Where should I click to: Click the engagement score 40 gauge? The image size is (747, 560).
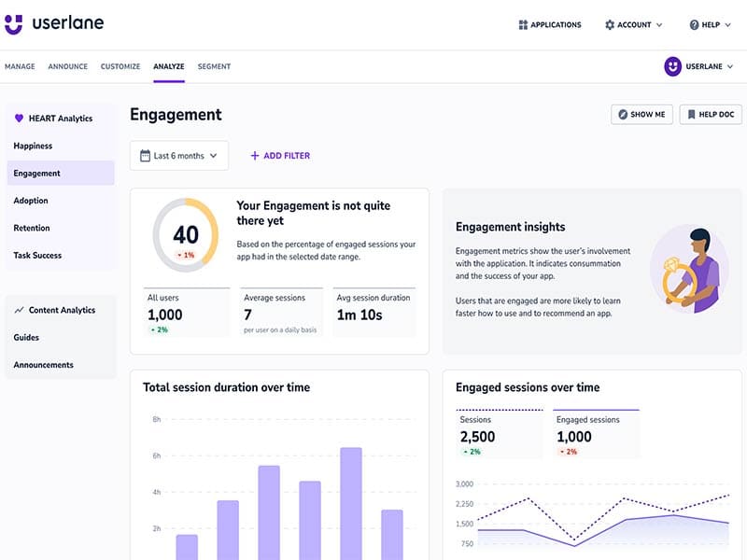(186, 235)
